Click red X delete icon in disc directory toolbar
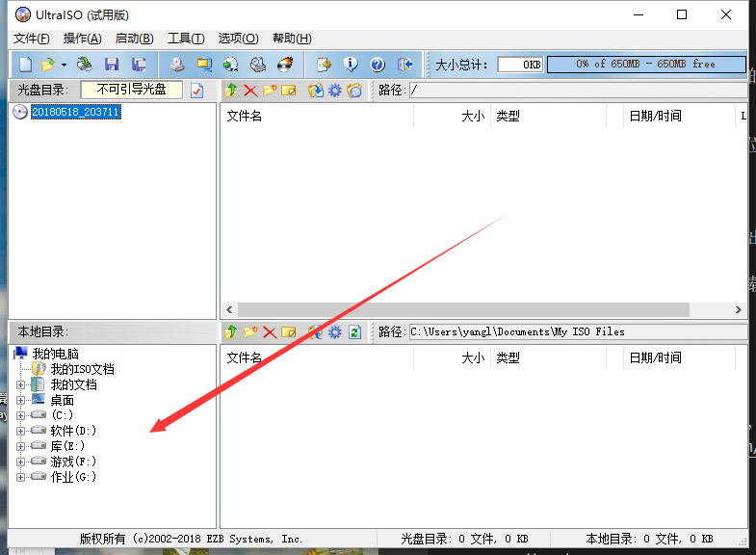Image resolution: width=756 pixels, height=555 pixels. point(250,91)
